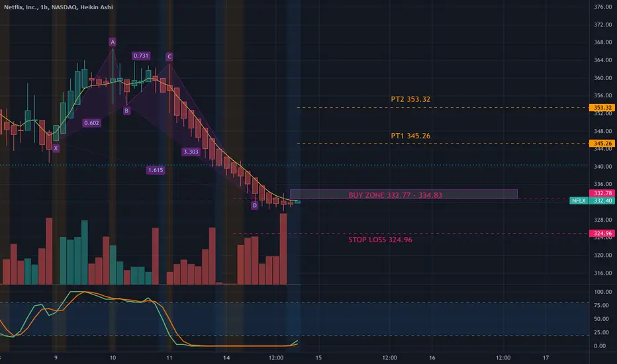Click the 356.00 price axis label
Image resolution: width=617 pixels, height=364 pixels.
click(603, 95)
